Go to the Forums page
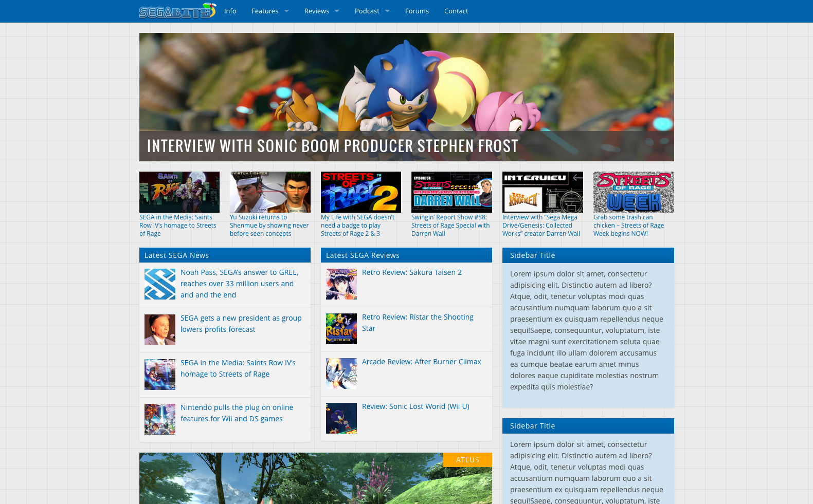The image size is (813, 504). [x=417, y=11]
